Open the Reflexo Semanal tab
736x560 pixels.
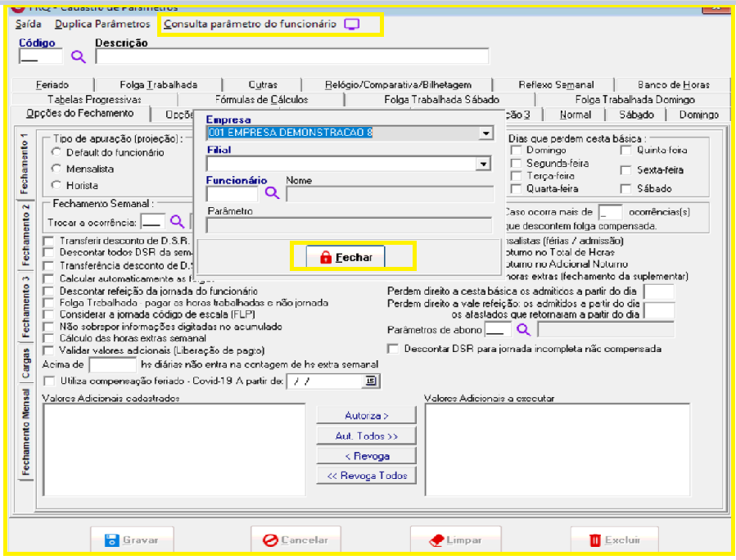click(x=556, y=85)
